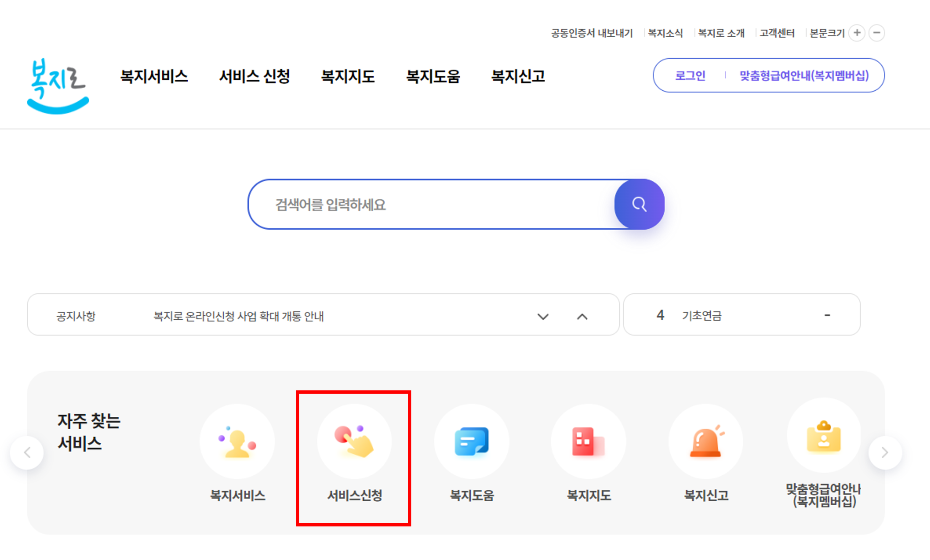This screenshot has width=930, height=560.
Task: Open the 복지소식 link
Action: 665,33
